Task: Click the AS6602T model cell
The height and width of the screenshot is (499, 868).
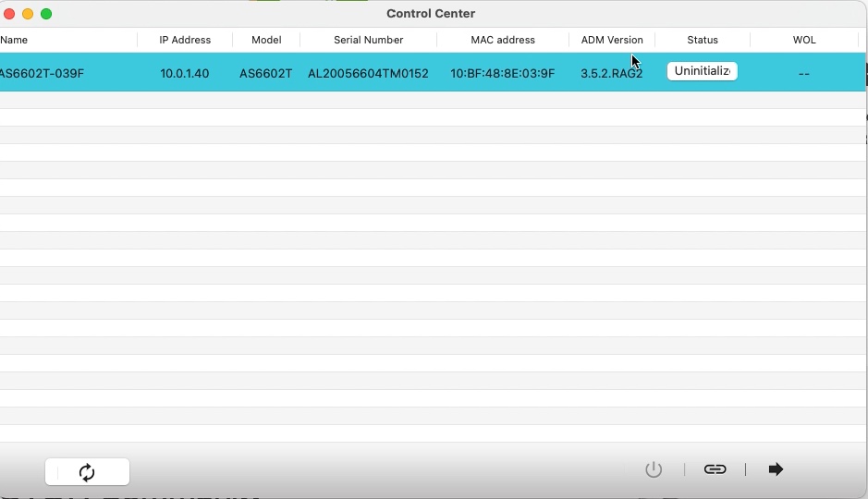Action: click(x=265, y=73)
